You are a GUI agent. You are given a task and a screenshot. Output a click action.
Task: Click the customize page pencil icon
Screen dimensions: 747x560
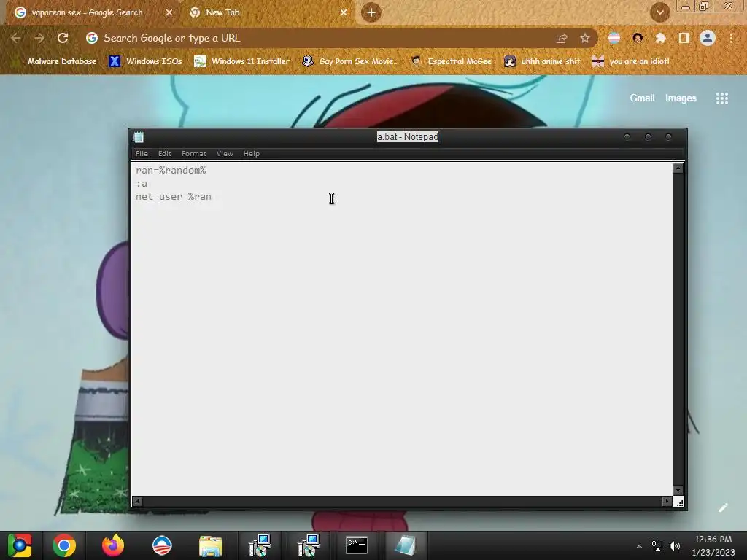click(723, 507)
